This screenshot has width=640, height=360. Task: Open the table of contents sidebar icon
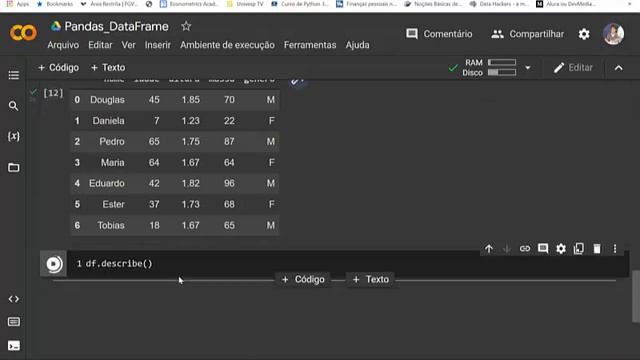(x=13, y=75)
